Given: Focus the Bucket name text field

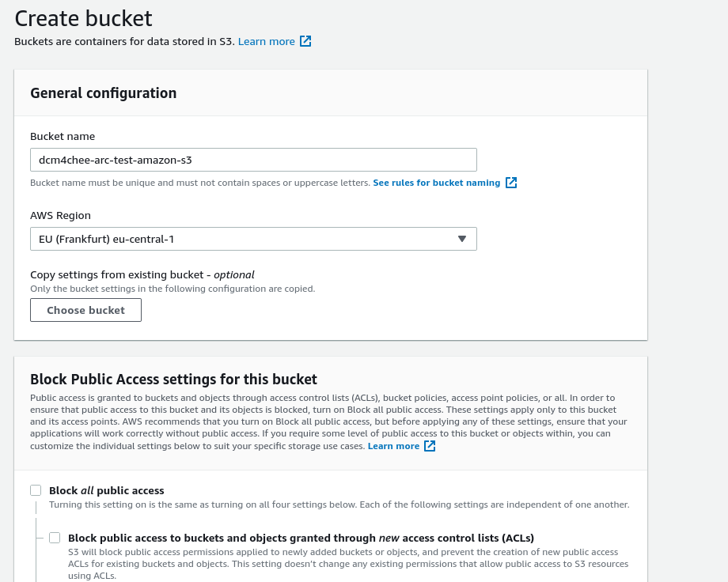Looking at the screenshot, I should click(253, 160).
